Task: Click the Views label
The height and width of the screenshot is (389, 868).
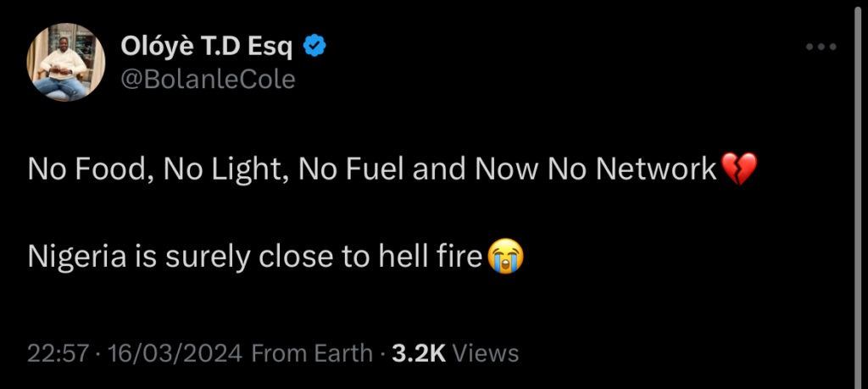Action: click(486, 353)
